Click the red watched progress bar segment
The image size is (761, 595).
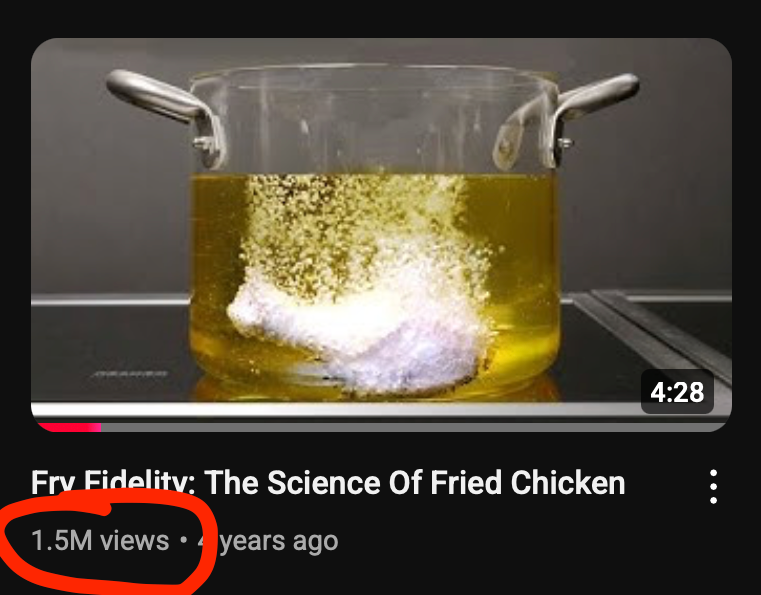(69, 428)
